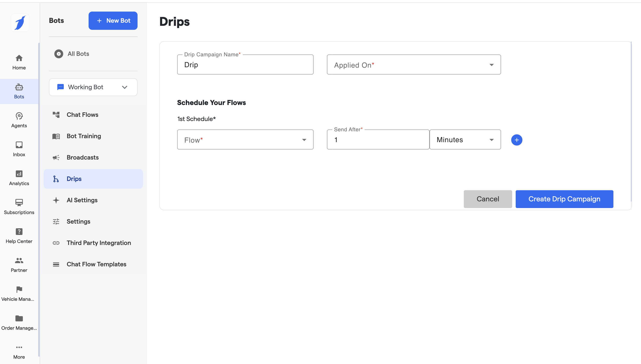Click the blue plus add schedule icon
The image size is (641, 364).
pyautogui.click(x=517, y=140)
